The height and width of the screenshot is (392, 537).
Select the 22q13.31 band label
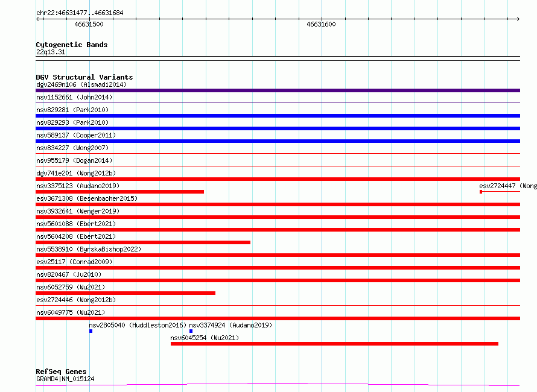pos(51,52)
